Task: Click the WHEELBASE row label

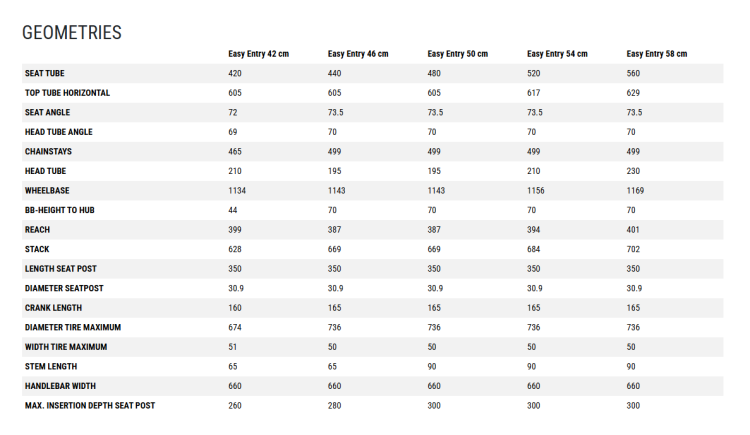Action: tap(47, 190)
